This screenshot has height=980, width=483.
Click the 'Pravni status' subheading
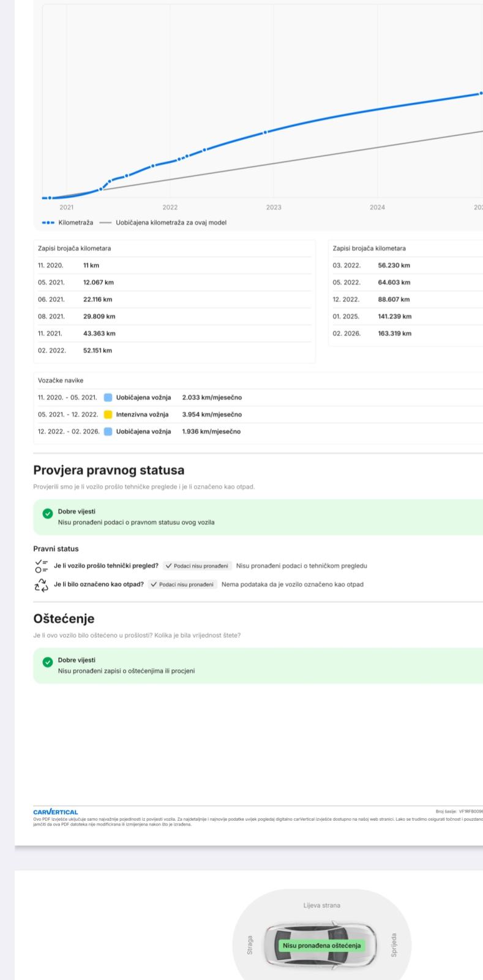56,549
